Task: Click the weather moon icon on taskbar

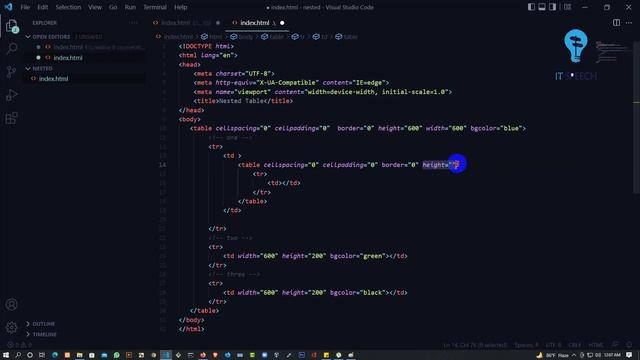Action: click(540, 355)
